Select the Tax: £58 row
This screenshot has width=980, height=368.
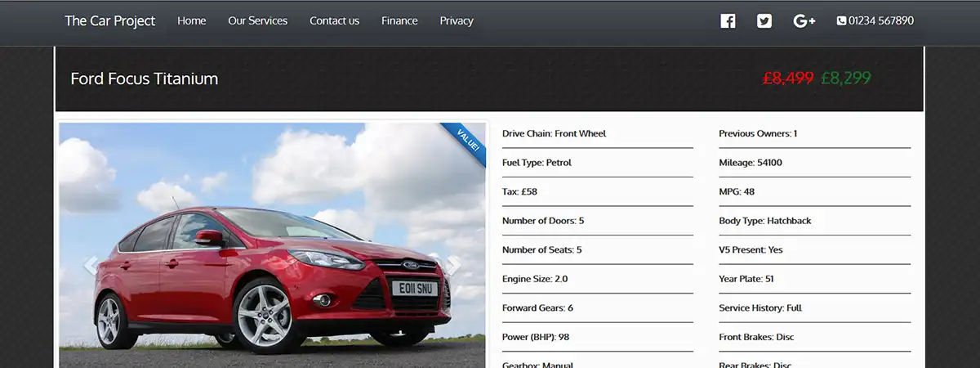[598, 192]
